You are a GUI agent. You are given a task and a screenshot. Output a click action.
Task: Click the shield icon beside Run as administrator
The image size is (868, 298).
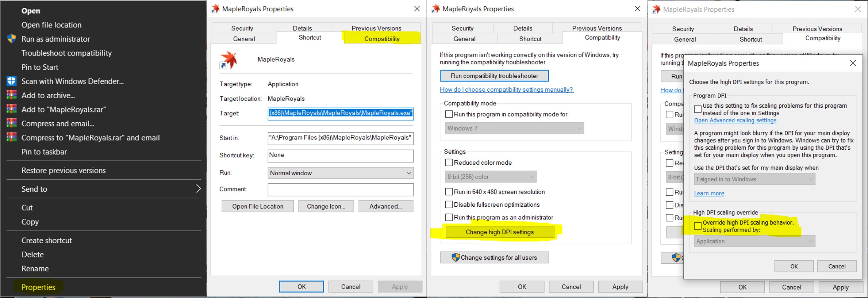[12, 39]
